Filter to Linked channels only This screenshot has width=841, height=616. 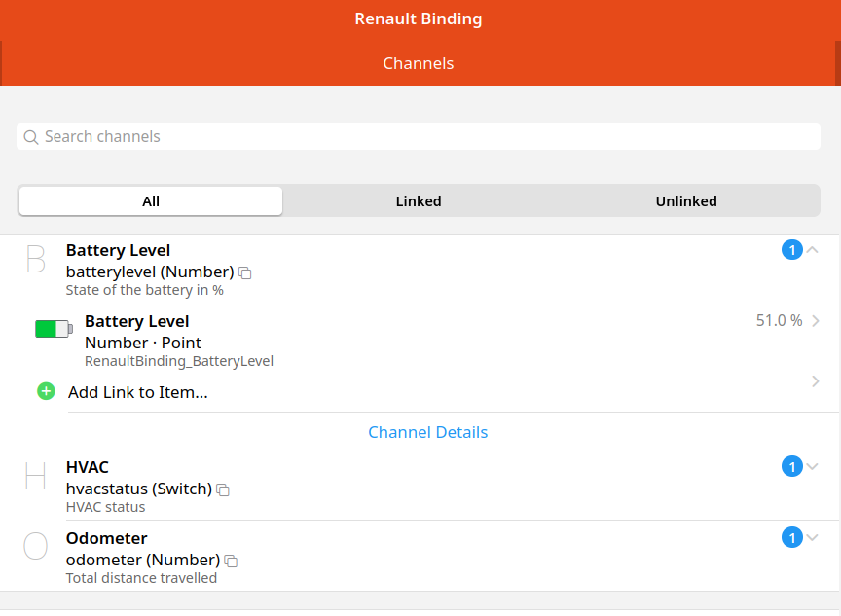(x=419, y=201)
